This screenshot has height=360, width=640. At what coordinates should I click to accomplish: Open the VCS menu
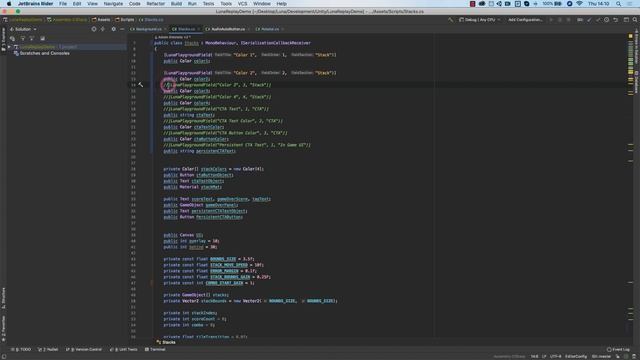tap(242, 4)
